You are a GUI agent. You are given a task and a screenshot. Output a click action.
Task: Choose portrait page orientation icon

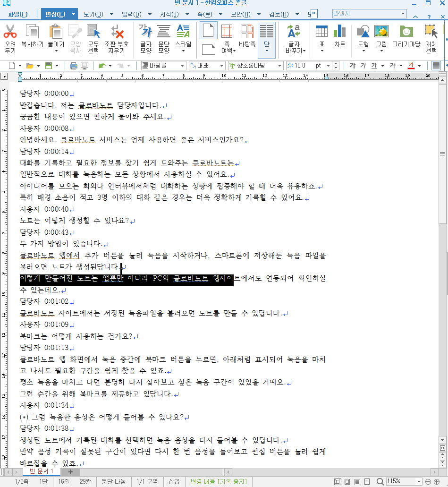click(208, 30)
